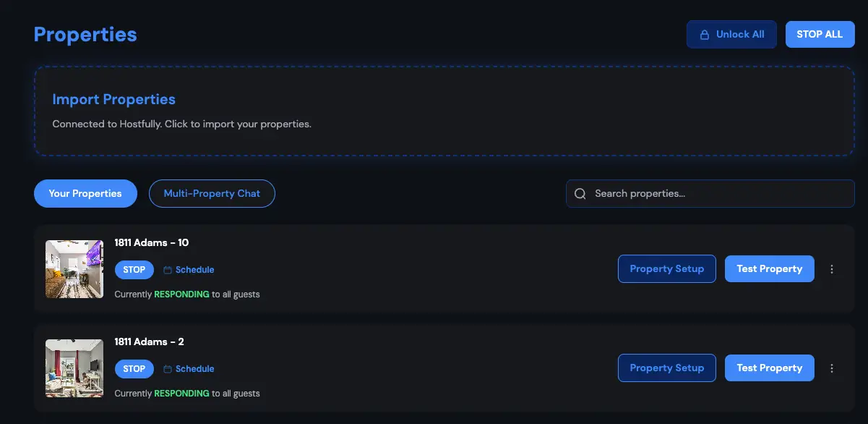The height and width of the screenshot is (424, 868).
Task: Open Property Setup for 1811 Adams – 10
Action: pos(666,268)
